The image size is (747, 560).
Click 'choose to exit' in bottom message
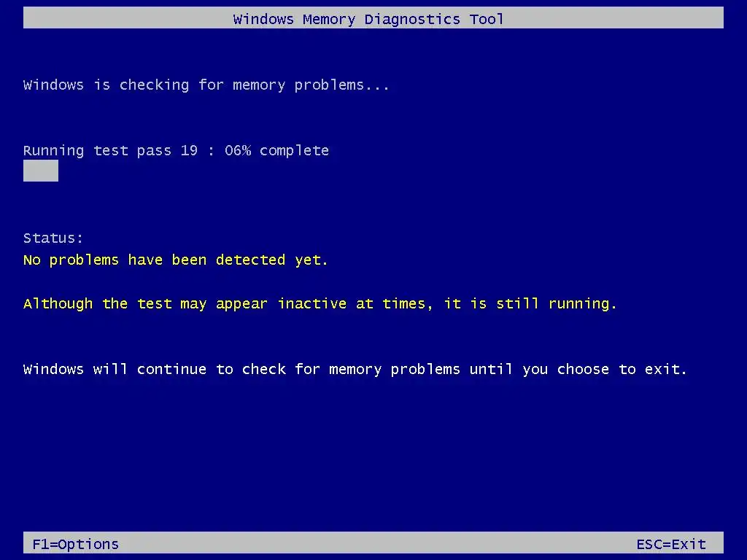pyautogui.click(x=622, y=370)
